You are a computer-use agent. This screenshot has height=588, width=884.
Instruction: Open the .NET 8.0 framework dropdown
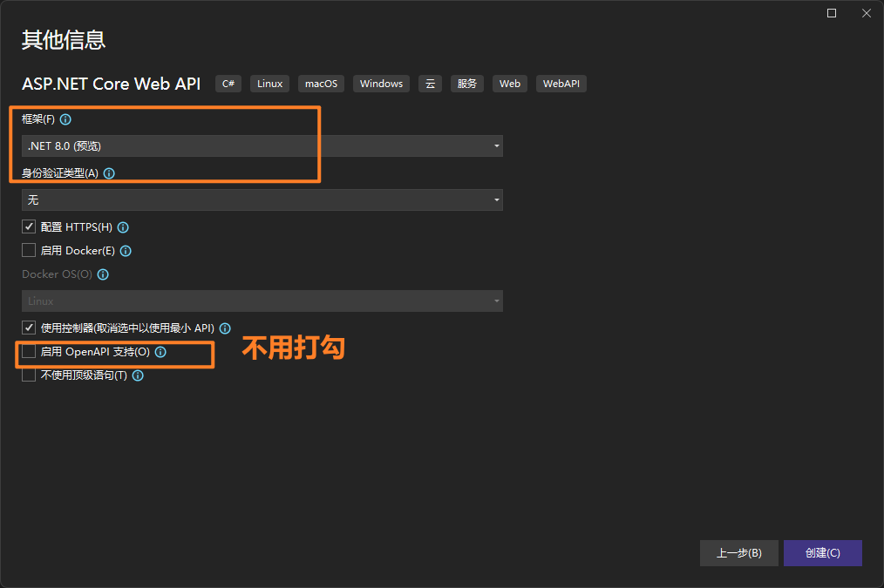click(262, 146)
